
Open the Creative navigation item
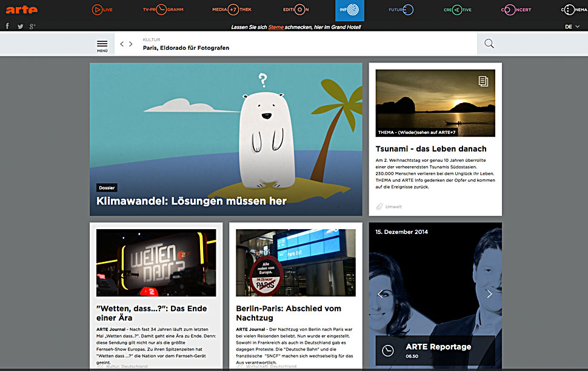(x=458, y=10)
